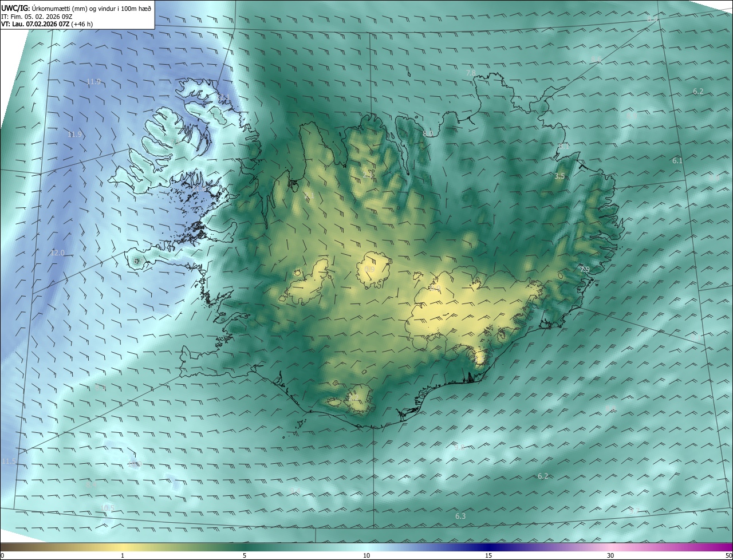This screenshot has width=733, height=560.
Task: Click the title "UWC/IG: Úrkomumætti (mm) og vindur"
Action: (76, 8)
